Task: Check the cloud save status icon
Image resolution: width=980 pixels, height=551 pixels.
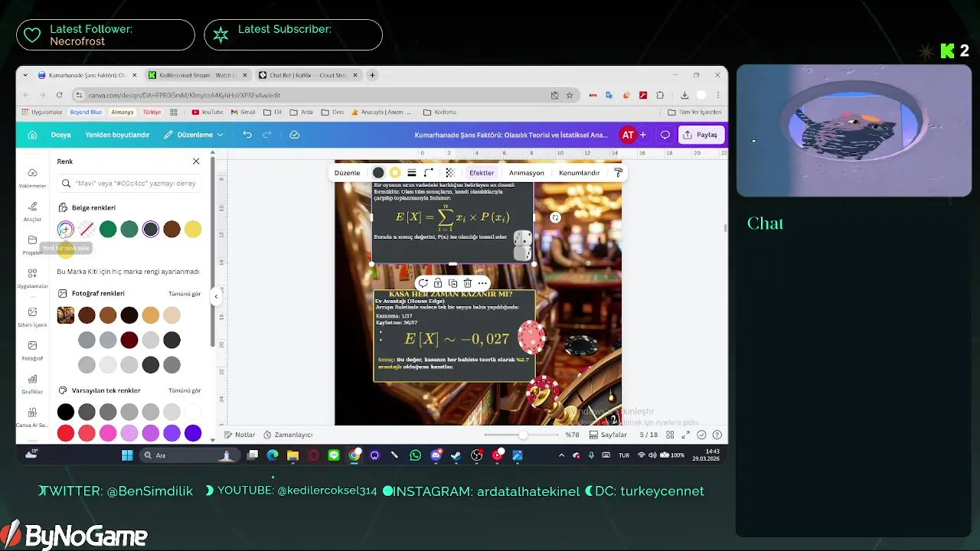Action: [x=294, y=135]
